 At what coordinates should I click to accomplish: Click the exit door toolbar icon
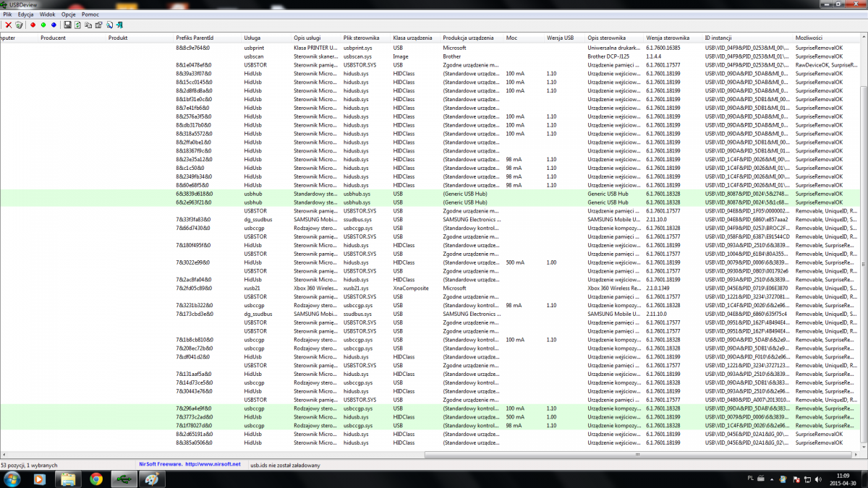tap(119, 25)
